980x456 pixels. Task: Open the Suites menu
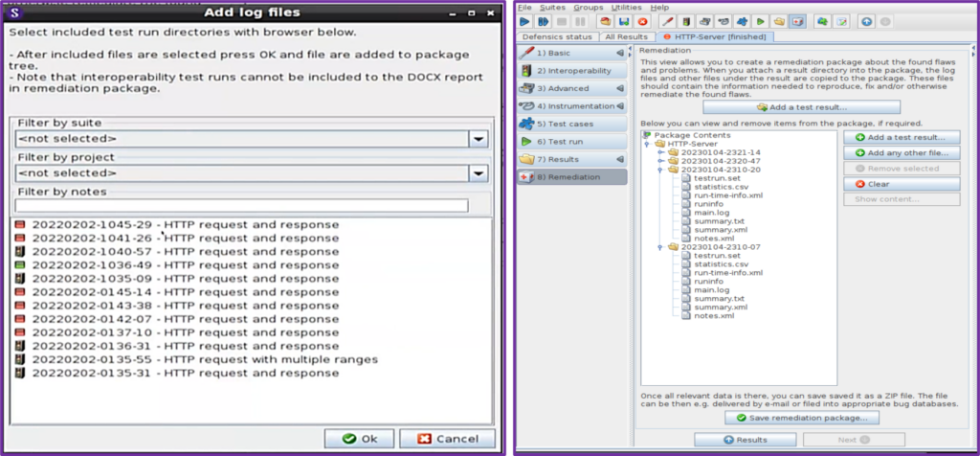click(x=552, y=7)
